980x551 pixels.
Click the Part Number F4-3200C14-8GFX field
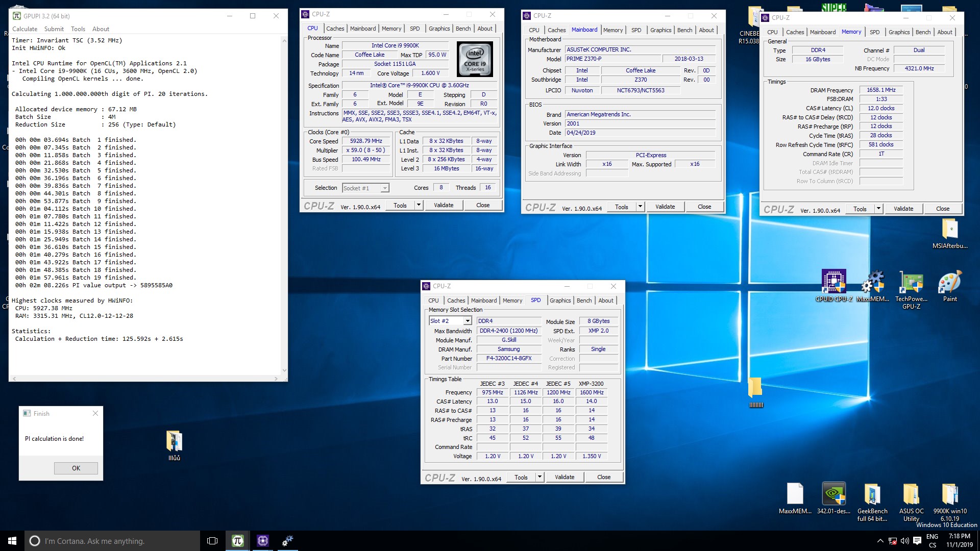(x=509, y=358)
